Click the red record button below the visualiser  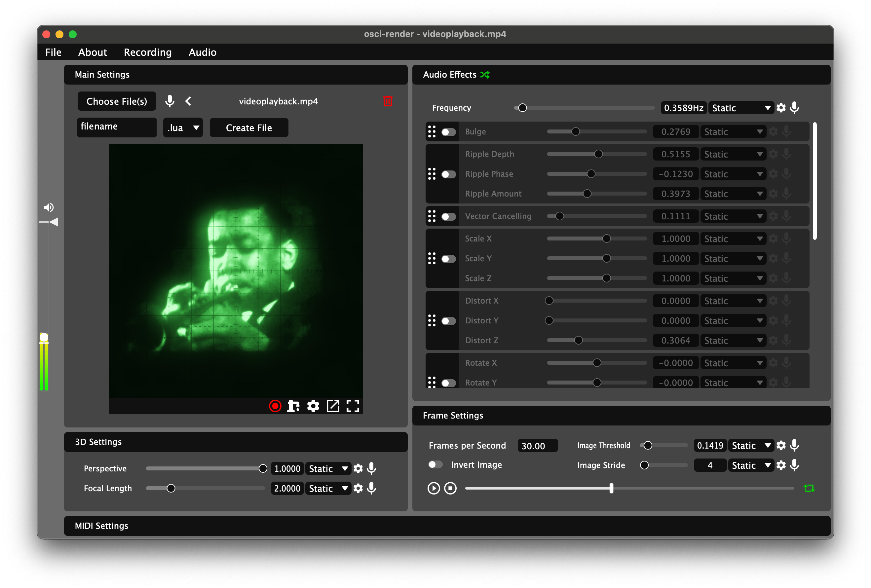275,406
